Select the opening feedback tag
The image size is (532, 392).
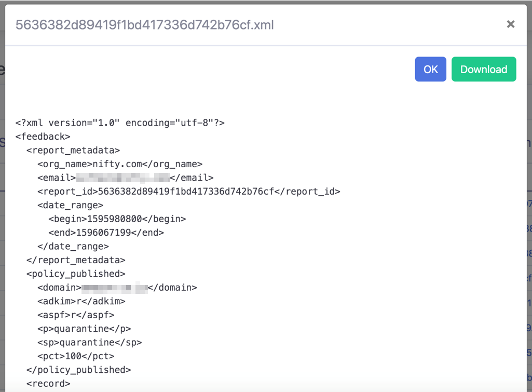pyautogui.click(x=43, y=137)
